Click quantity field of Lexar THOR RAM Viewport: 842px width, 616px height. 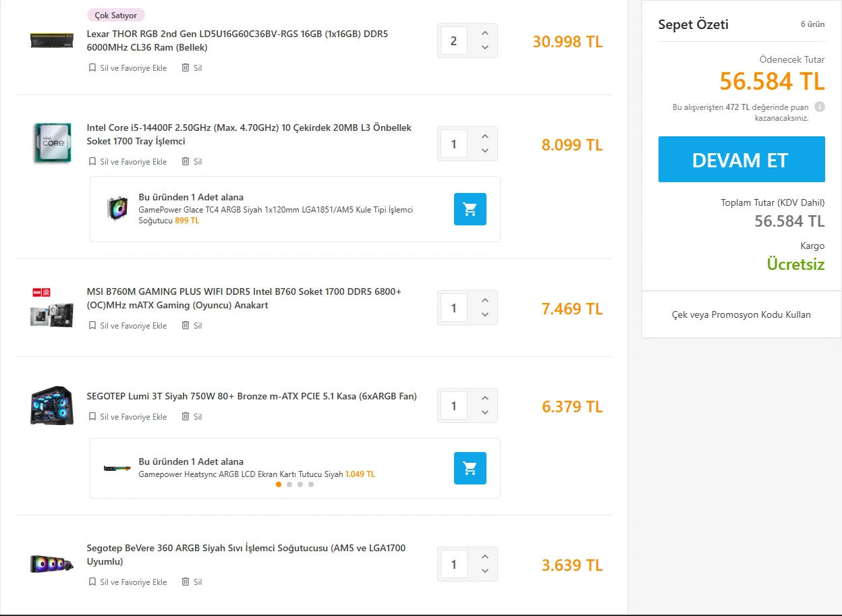(x=454, y=40)
